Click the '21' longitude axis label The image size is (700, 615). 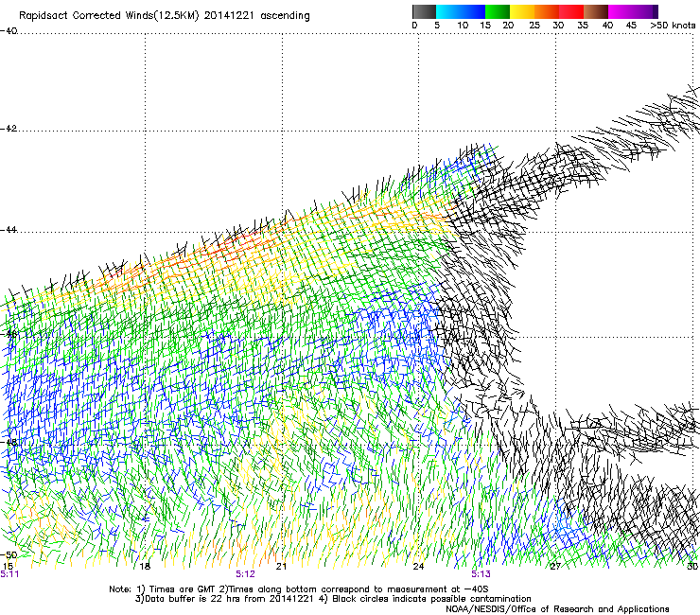[x=281, y=567]
